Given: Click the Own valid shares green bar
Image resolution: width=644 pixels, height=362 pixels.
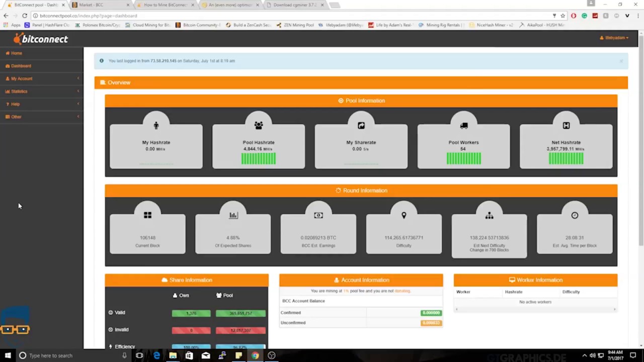Looking at the screenshot, I should pyautogui.click(x=191, y=313).
